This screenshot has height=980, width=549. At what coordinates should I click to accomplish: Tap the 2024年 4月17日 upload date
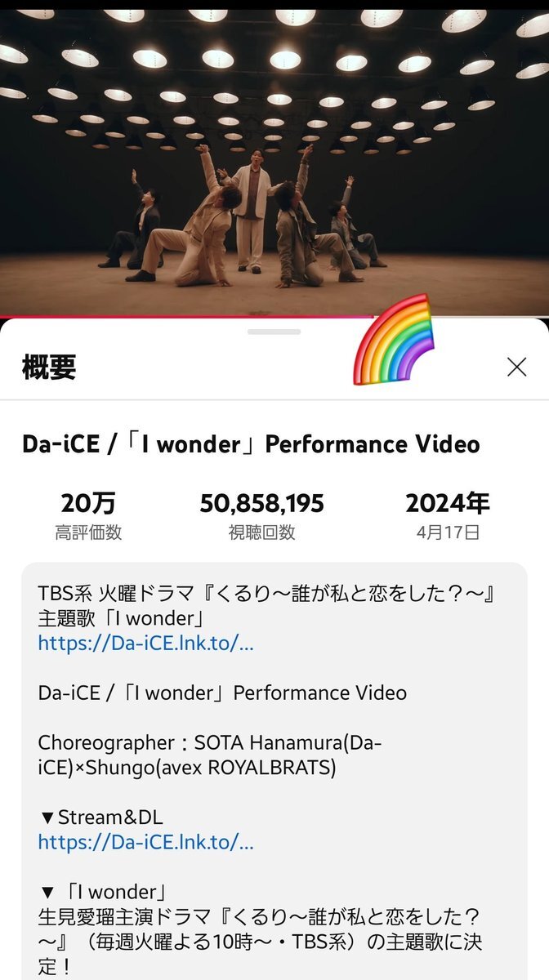(x=448, y=516)
